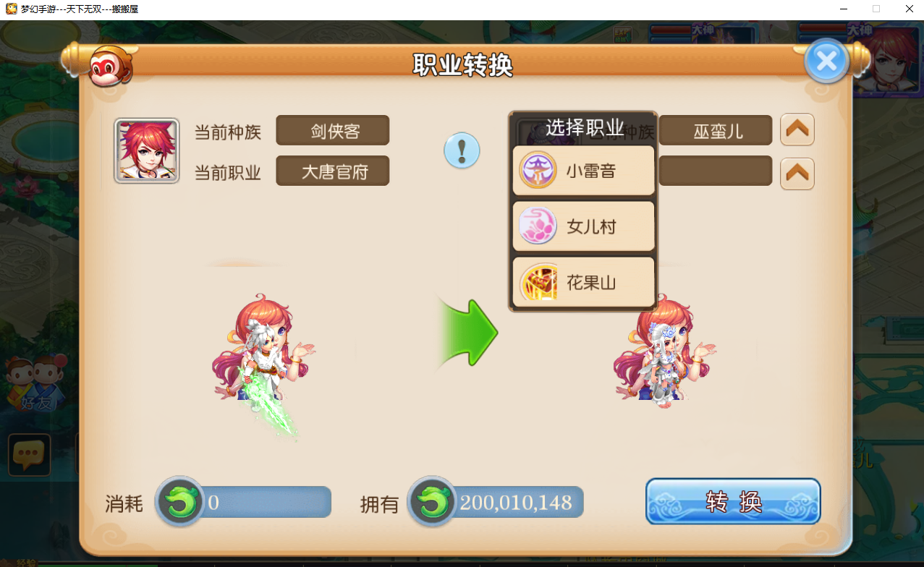This screenshot has height=567, width=924.
Task: Click the 剑侠客 current race label
Action: click(333, 130)
